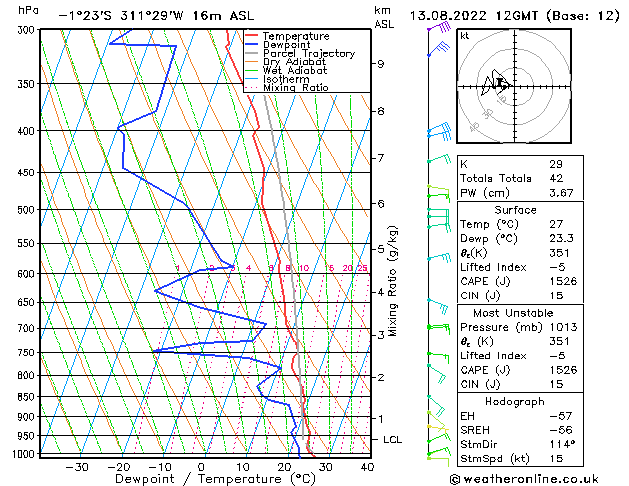This screenshot has height=486, width=629.
Task: Click the purple wind barb at 300 hPa
Action: pos(439,28)
